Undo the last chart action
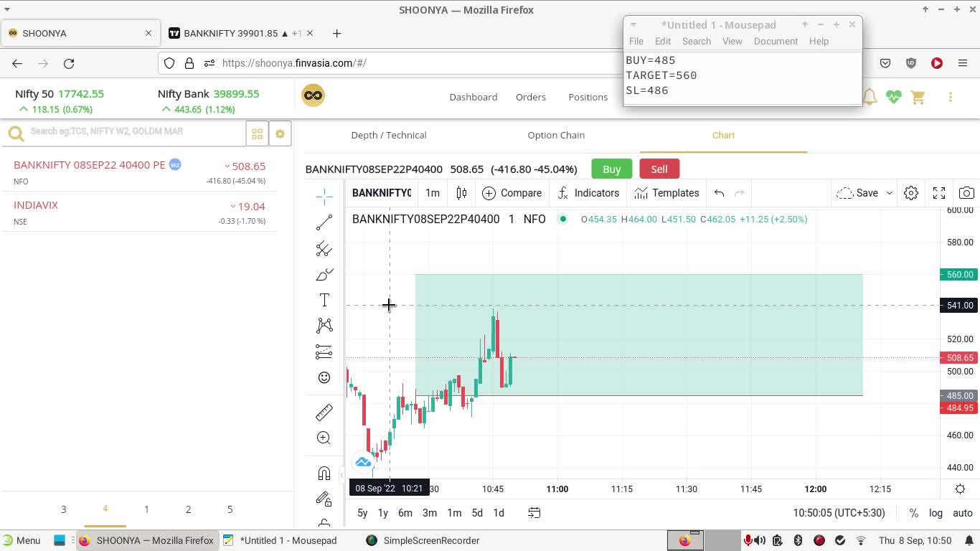Viewport: 980px width, 551px height. click(719, 193)
